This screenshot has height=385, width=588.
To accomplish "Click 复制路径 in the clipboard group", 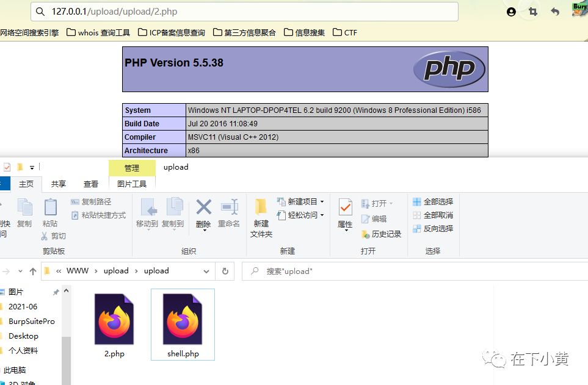I will click(x=91, y=202).
